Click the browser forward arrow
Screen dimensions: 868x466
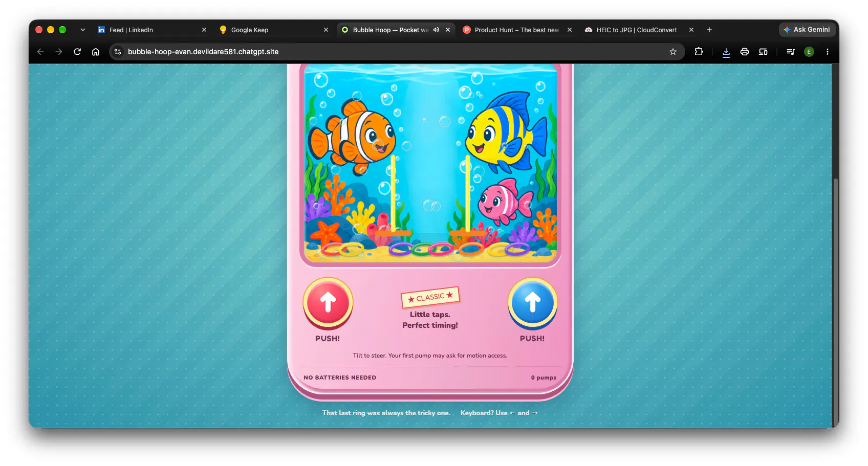tap(59, 52)
